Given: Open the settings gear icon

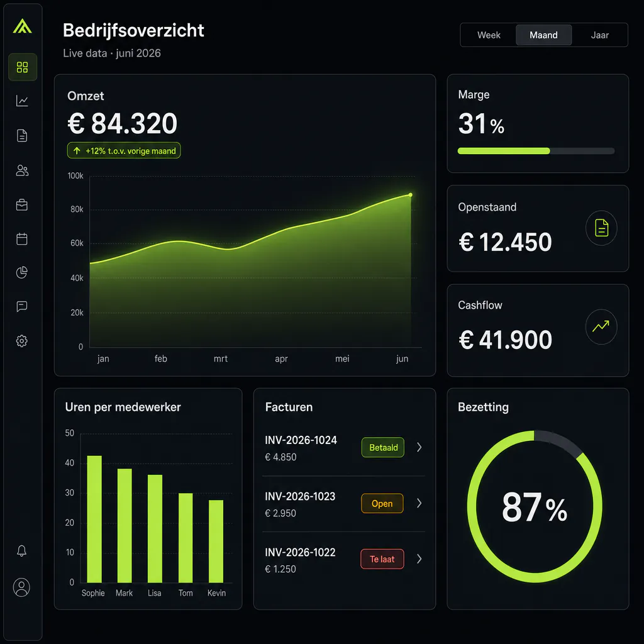Looking at the screenshot, I should [22, 341].
